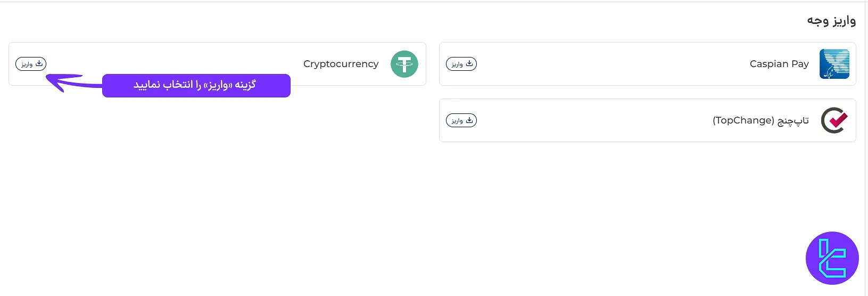Click the Caspian Pay bank logo
868x296 pixels.
coord(834,64)
